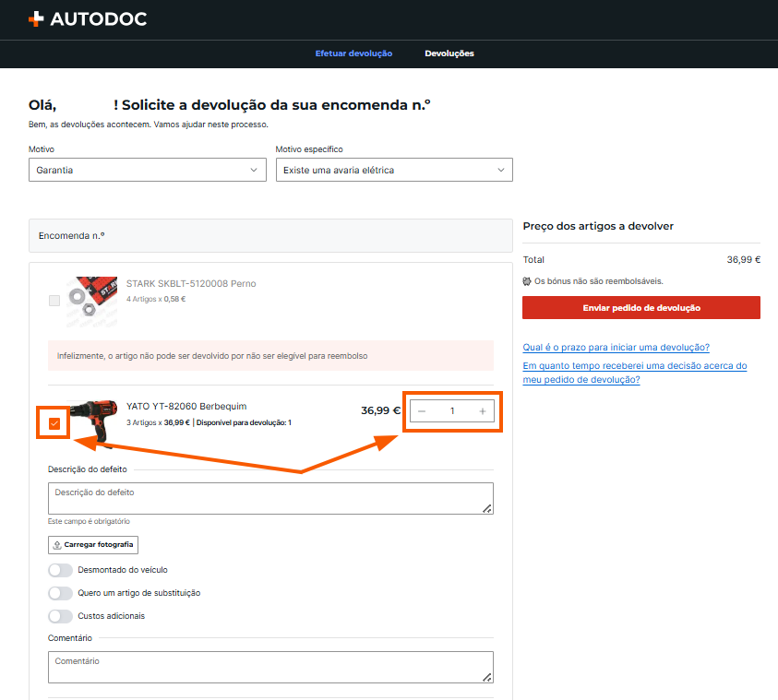Screen dimensions: 778x700
Task: Decrease return quantity with minus icon
Action: [422, 411]
